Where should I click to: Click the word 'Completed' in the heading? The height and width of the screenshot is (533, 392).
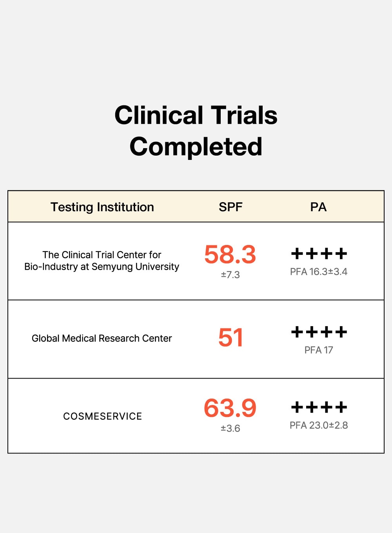coord(196,147)
